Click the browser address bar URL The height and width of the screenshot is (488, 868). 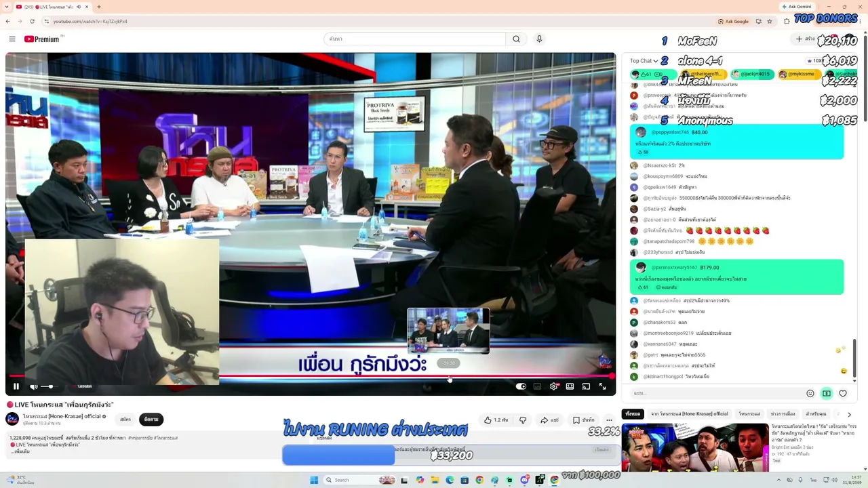[90, 22]
